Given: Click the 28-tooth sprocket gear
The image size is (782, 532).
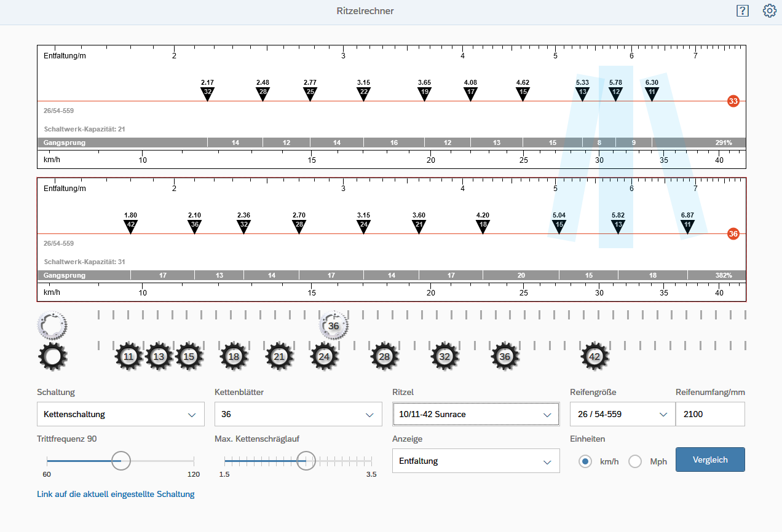Looking at the screenshot, I should pyautogui.click(x=385, y=357).
